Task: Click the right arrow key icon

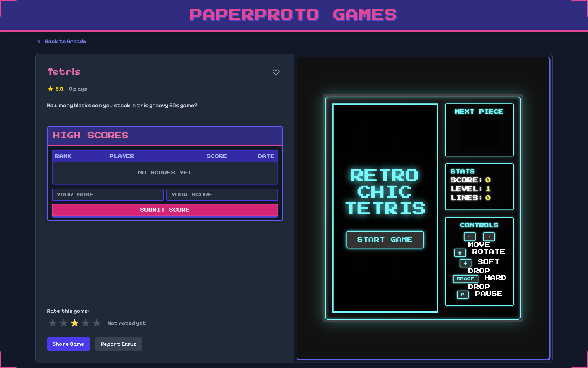Action: coord(489,236)
